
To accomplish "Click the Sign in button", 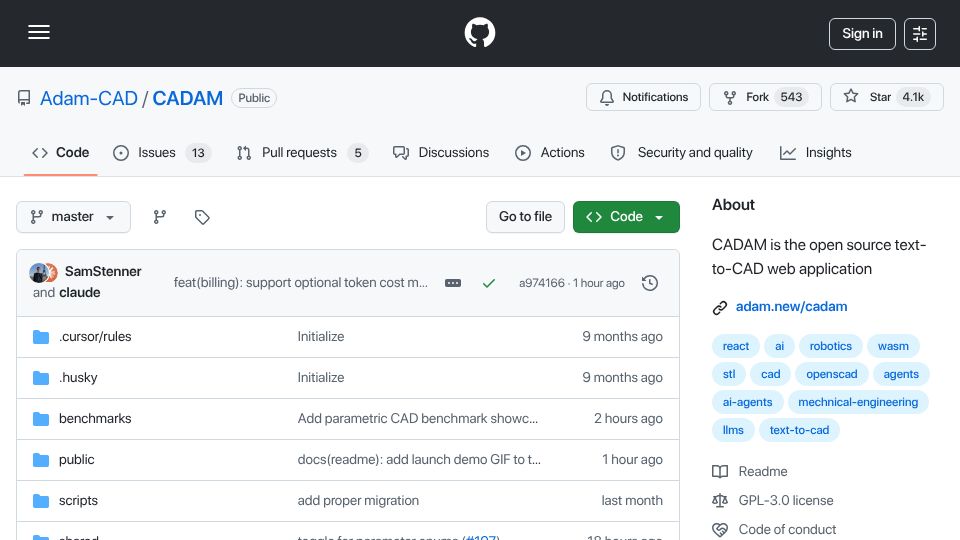I will [x=862, y=34].
